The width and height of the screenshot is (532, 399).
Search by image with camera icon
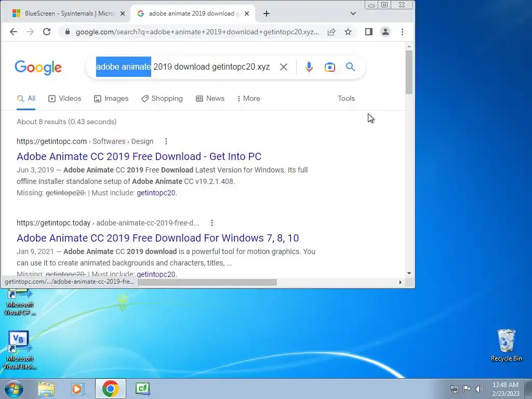tap(330, 67)
